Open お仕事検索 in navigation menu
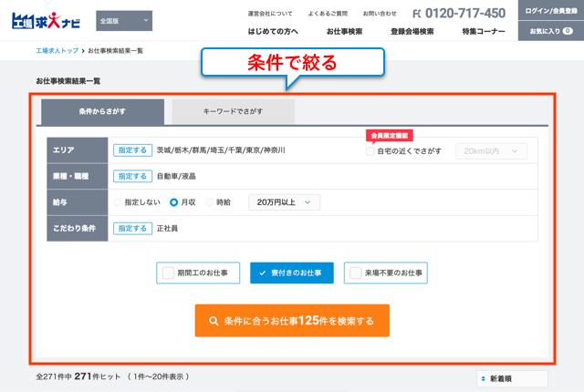 coord(344,32)
